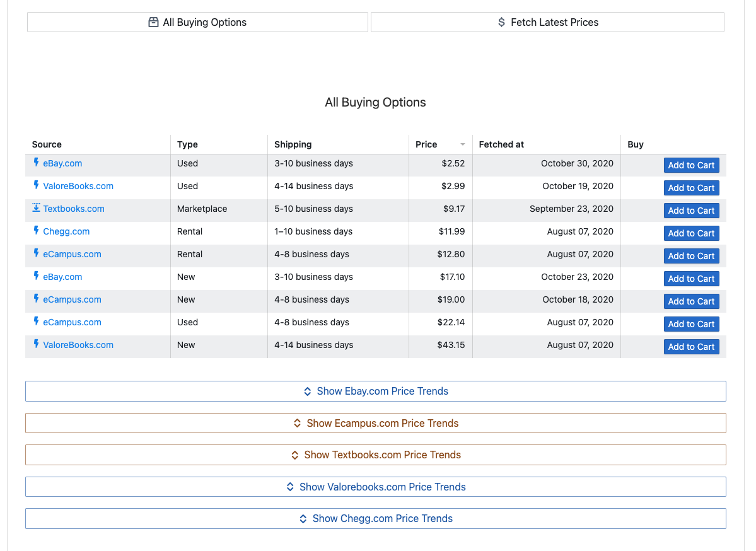Click lightning icon beside eBay.com Used row
Image resolution: width=756 pixels, height=551 pixels.
coord(36,163)
